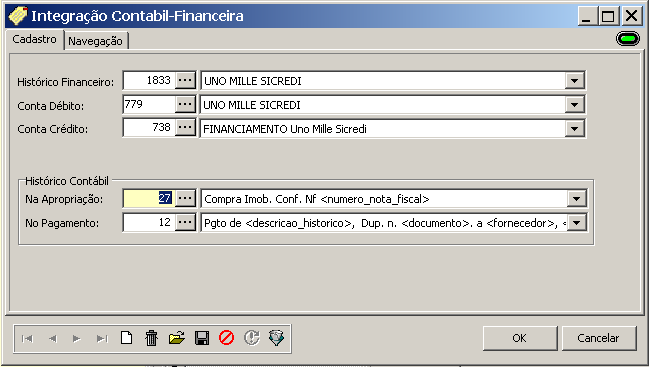649x367 pixels.
Task: Click the Conta Crédito code field 738
Action: 149,128
